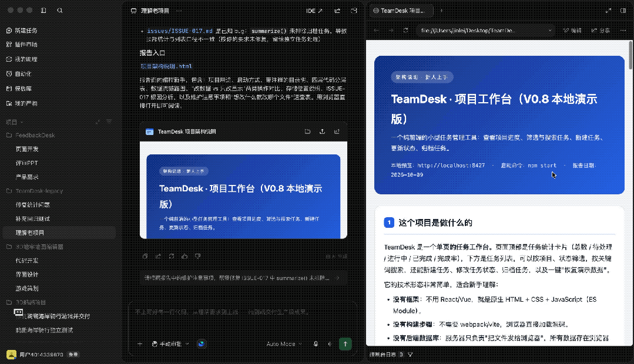Select the 页面开发 task

coord(27,149)
